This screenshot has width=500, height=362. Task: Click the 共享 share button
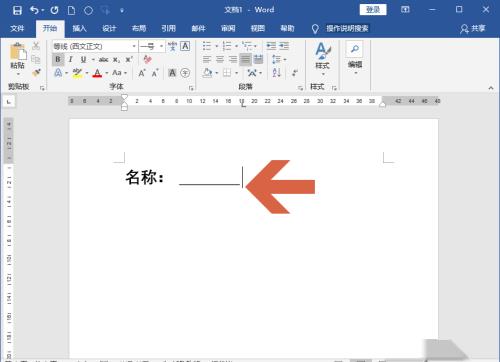[x=473, y=29]
